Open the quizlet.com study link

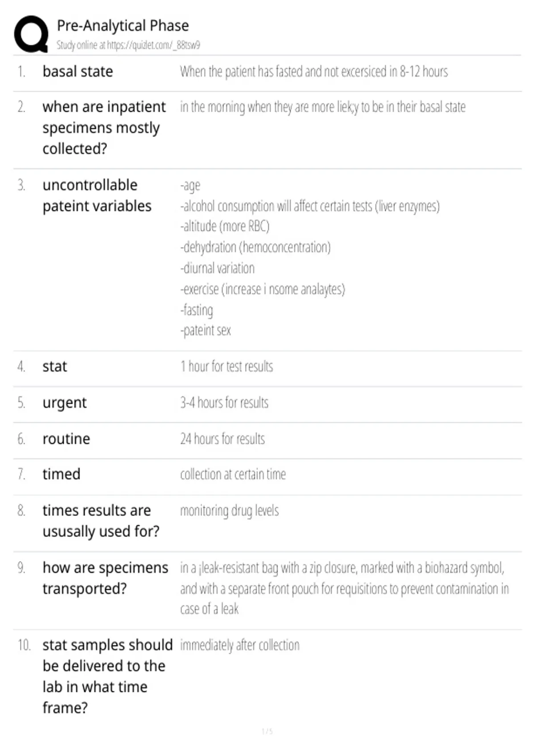point(128,45)
